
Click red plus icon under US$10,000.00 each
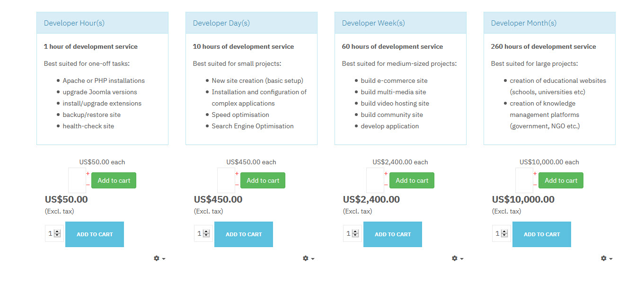pos(535,174)
